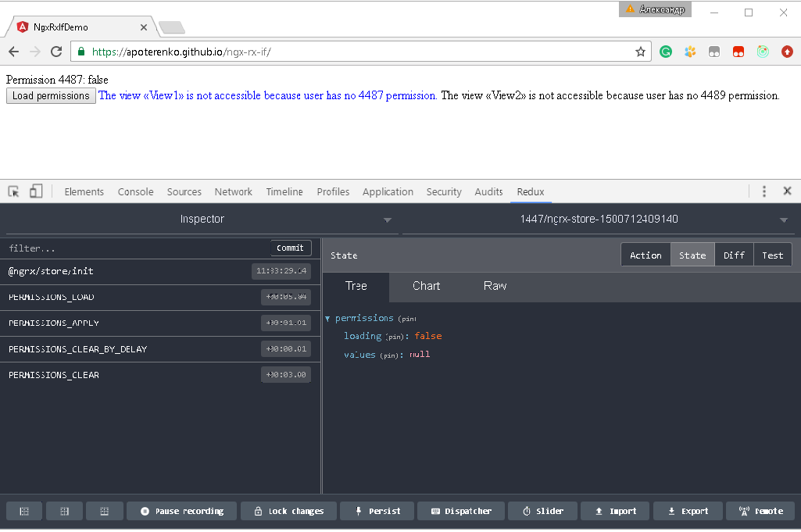This screenshot has width=801, height=532.
Task: Pin the values state key
Action: [x=389, y=355]
